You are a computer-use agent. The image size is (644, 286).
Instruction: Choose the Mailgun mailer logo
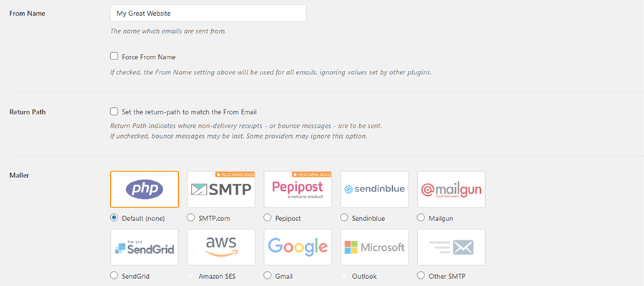tap(451, 189)
